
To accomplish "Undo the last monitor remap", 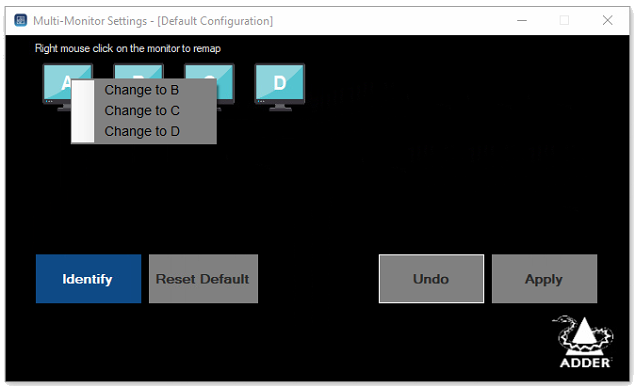I will (x=431, y=279).
